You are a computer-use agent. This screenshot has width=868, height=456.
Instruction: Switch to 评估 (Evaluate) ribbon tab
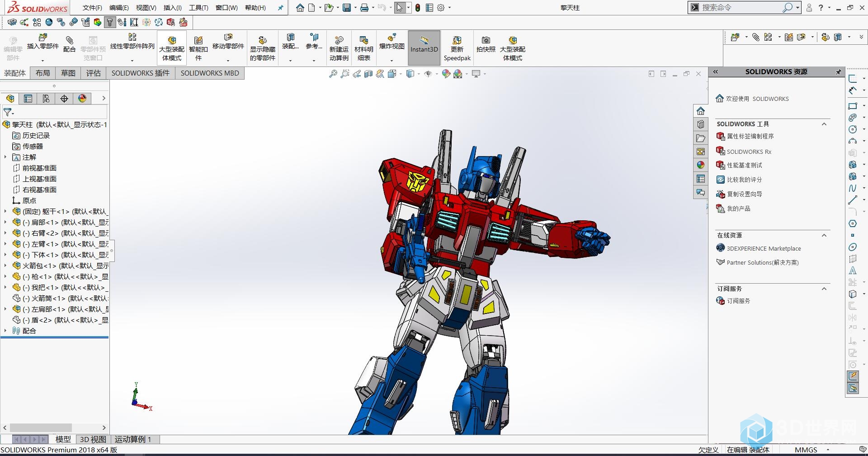94,73
